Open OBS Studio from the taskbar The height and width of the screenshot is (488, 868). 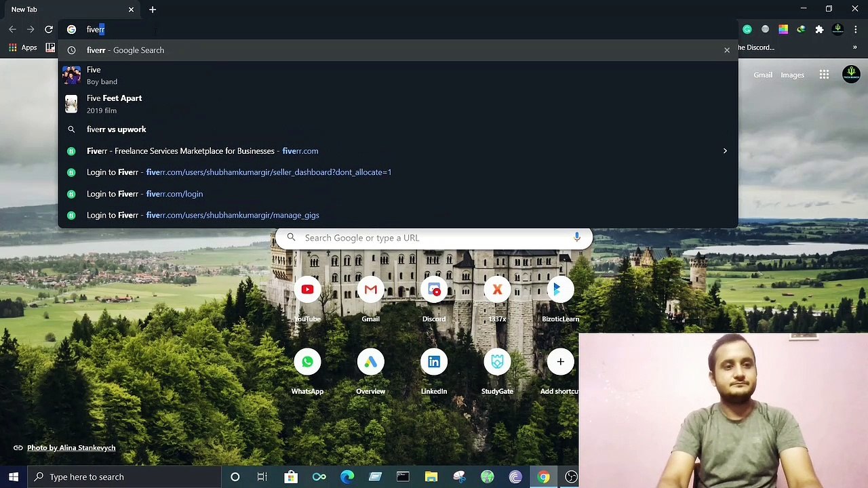[x=571, y=477]
